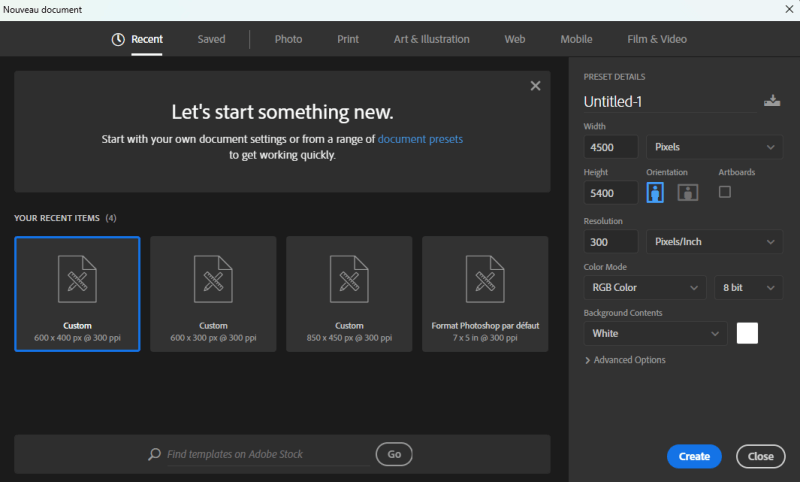
Task: Click the save preset icon beside Untitled-1
Action: pos(771,101)
